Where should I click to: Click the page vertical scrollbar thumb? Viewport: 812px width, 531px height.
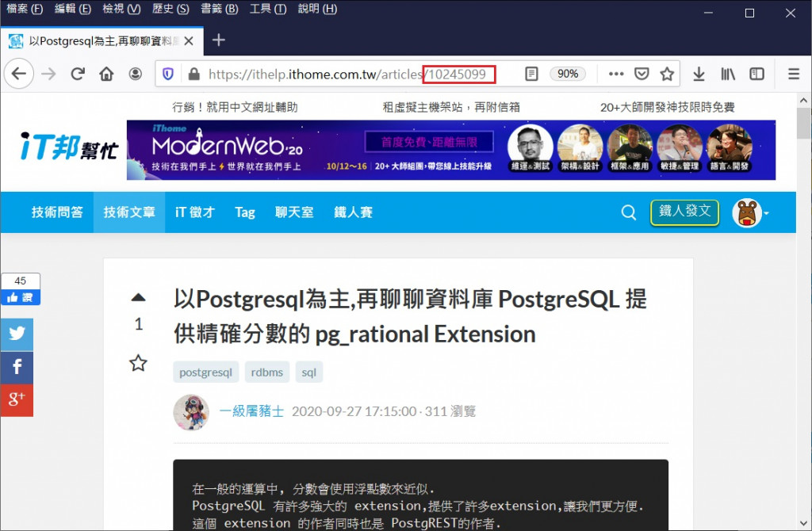(x=803, y=123)
